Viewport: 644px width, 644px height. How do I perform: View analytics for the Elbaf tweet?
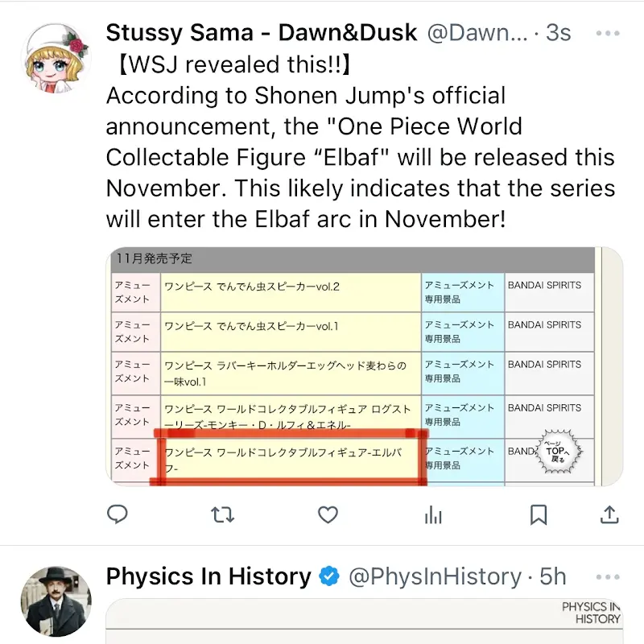(433, 514)
